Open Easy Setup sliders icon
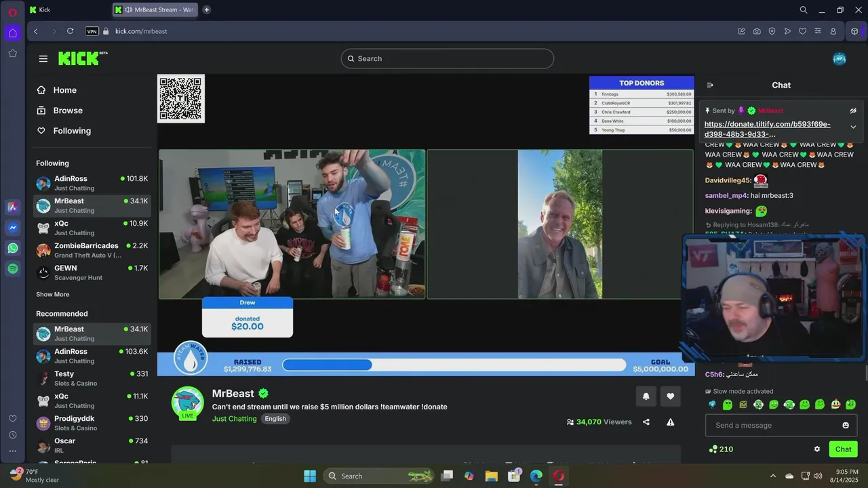 tap(818, 31)
